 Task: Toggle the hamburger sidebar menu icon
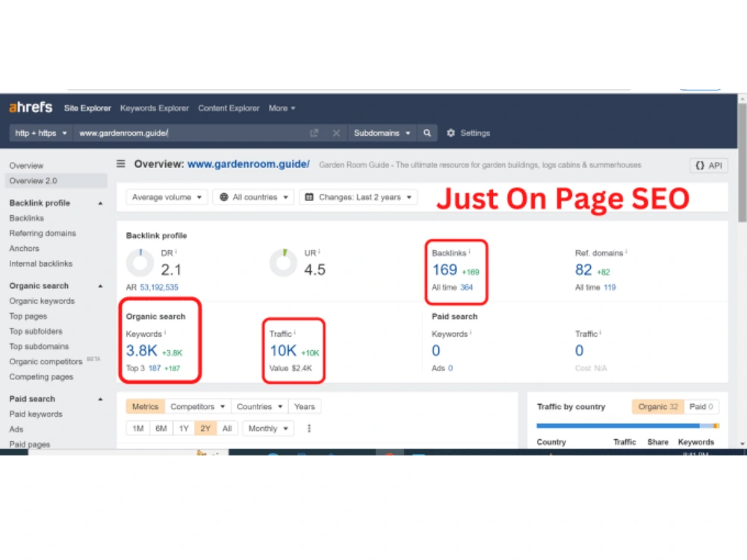(x=121, y=164)
